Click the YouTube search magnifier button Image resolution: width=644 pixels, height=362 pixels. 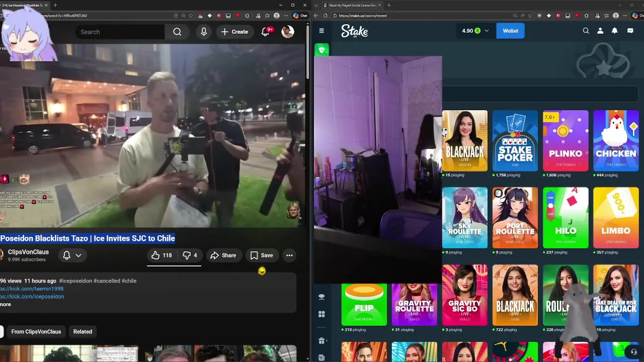tap(177, 32)
